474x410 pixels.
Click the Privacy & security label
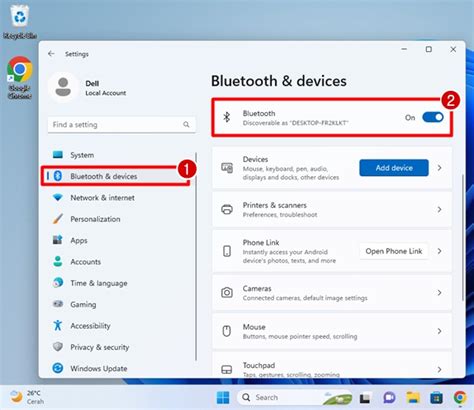pyautogui.click(x=99, y=347)
